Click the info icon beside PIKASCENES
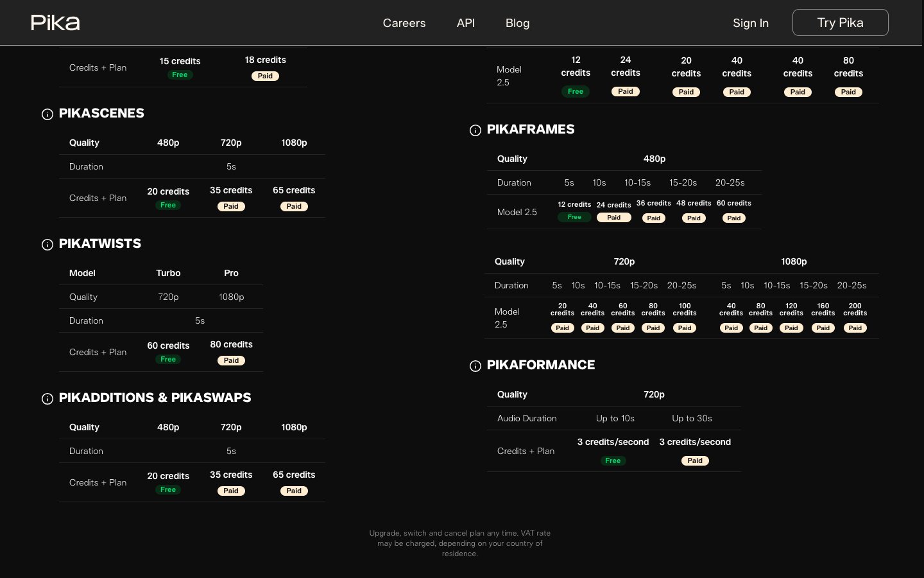 click(x=47, y=114)
